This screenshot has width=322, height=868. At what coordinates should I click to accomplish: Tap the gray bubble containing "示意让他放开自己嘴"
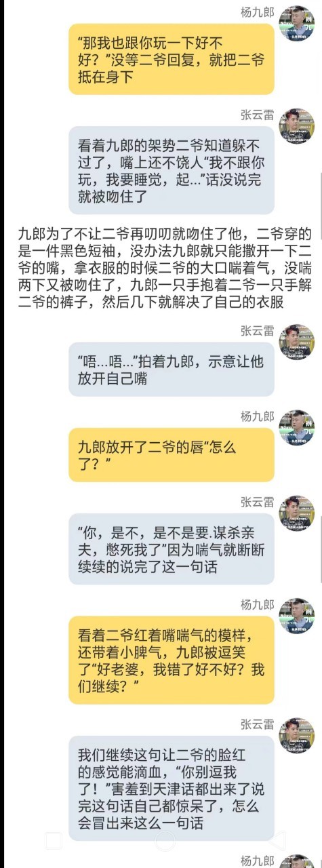pyautogui.click(x=172, y=370)
